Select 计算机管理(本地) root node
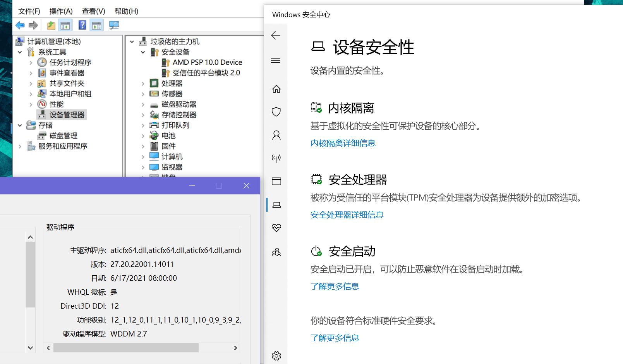Screen dimensions: 623x364 pos(54,41)
